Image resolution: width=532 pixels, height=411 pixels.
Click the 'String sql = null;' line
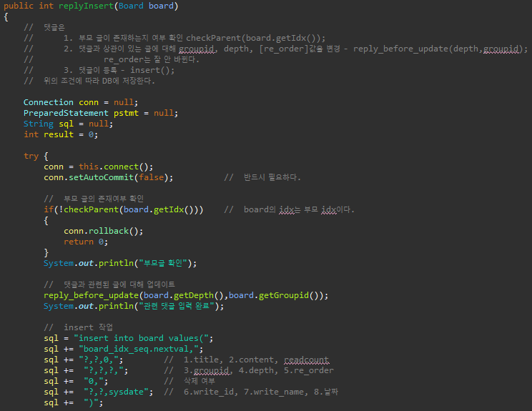(68, 124)
